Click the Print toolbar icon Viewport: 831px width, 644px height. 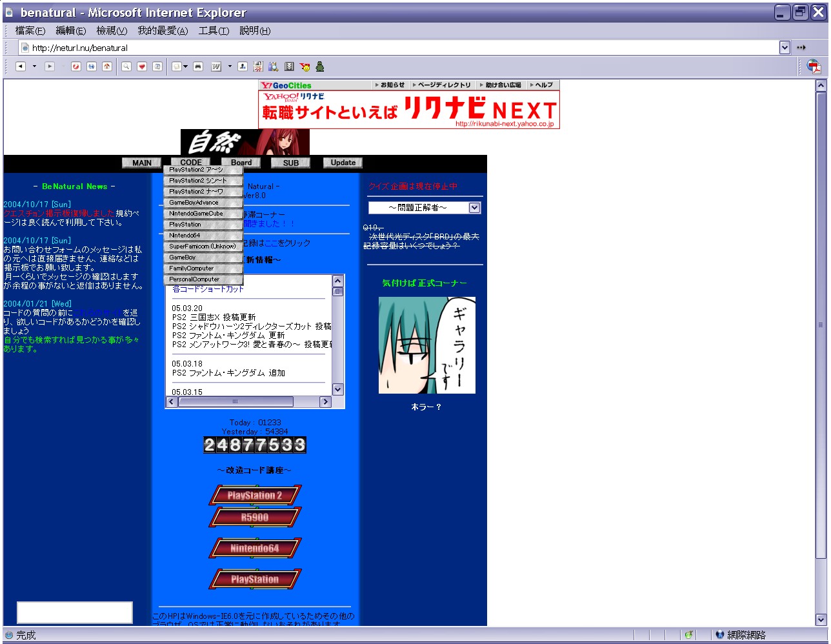[x=198, y=66]
